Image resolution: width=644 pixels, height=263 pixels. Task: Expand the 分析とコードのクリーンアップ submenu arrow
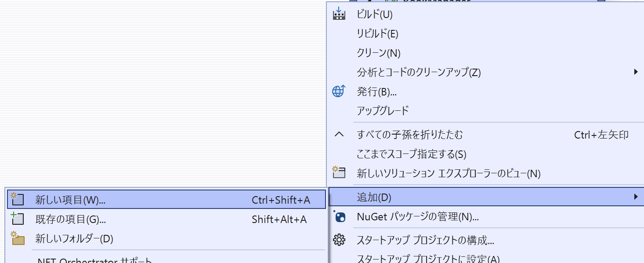click(636, 72)
